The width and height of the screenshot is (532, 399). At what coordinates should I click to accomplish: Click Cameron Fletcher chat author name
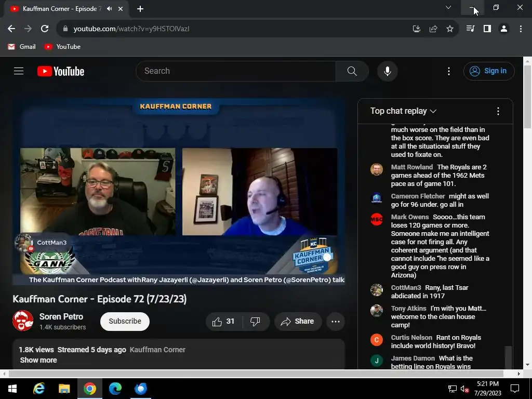coord(418,196)
